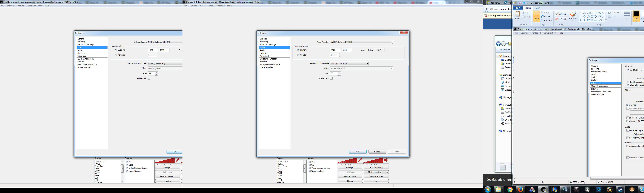Tick the Allow 61-120 FPS checkbox
The image size is (644, 193).
pos(628,121)
